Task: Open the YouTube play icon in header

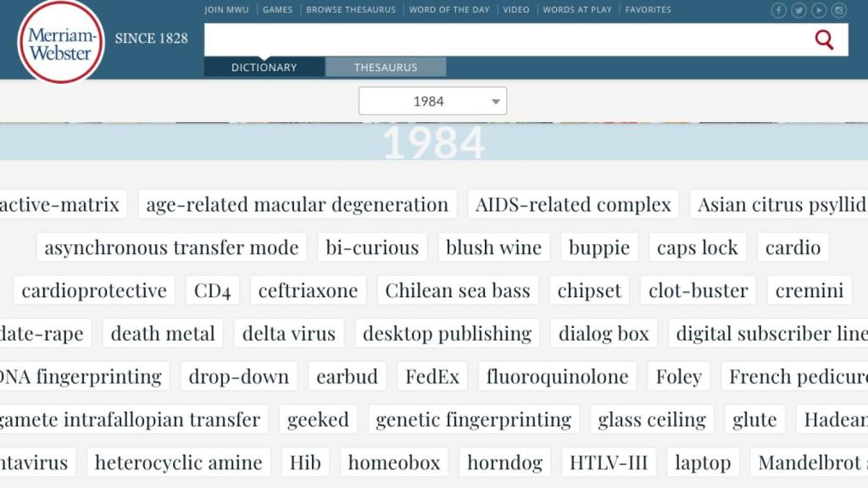Action: pos(819,10)
